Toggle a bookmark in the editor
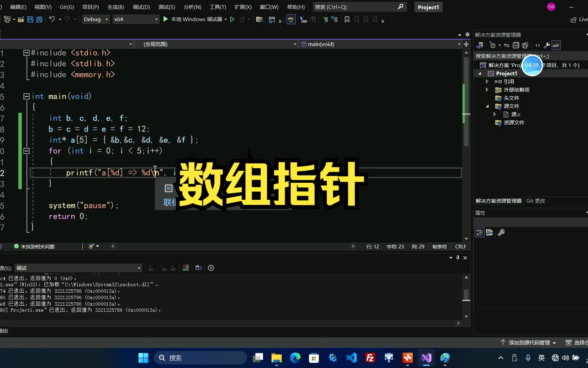This screenshot has height=368, width=588. (x=347, y=19)
